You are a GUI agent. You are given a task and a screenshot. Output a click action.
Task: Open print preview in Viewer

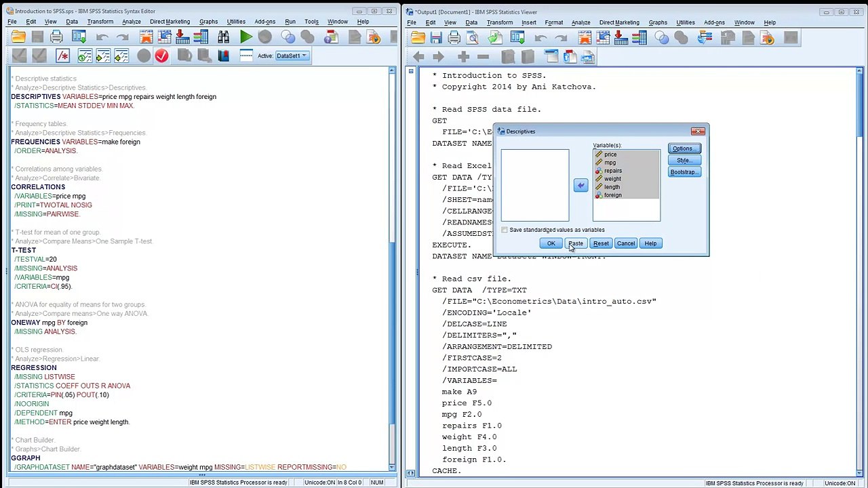(x=473, y=38)
